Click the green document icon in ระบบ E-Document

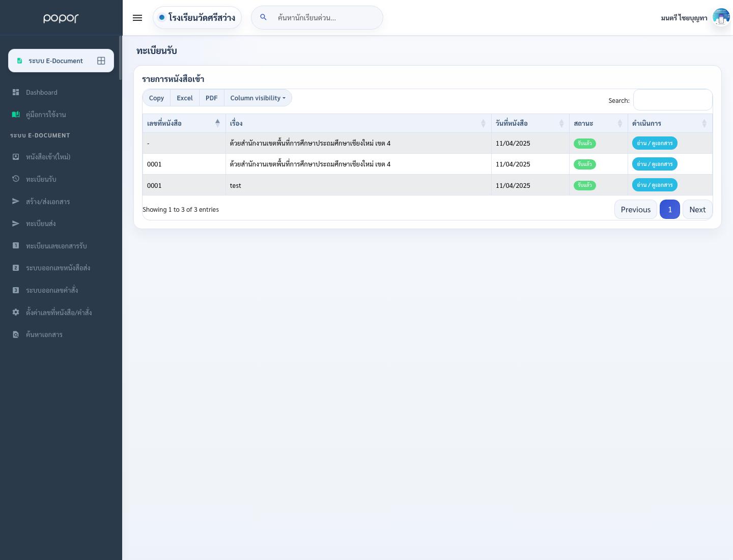click(19, 61)
